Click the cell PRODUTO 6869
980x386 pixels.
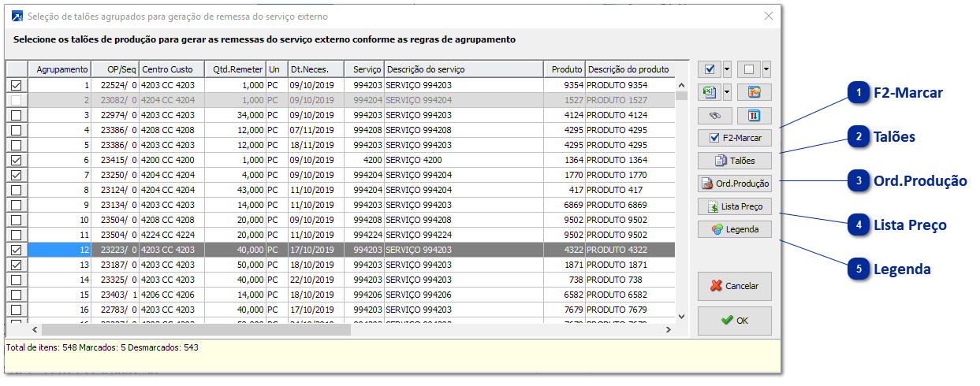point(630,205)
